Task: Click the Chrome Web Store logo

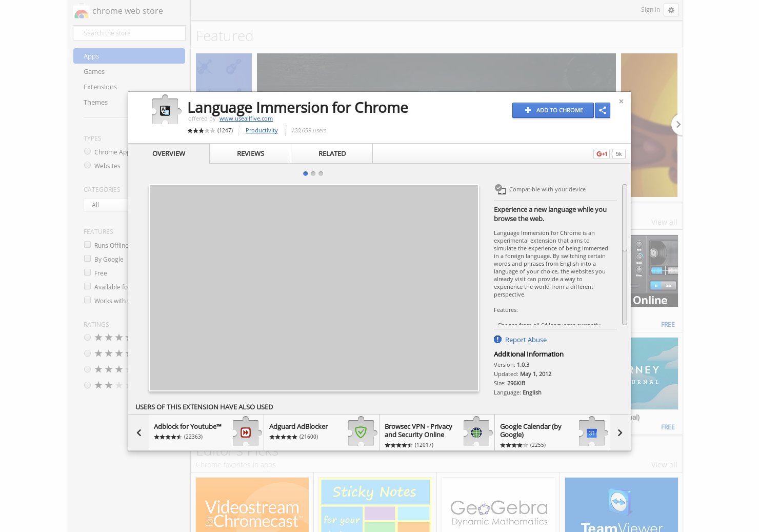Action: click(81, 11)
